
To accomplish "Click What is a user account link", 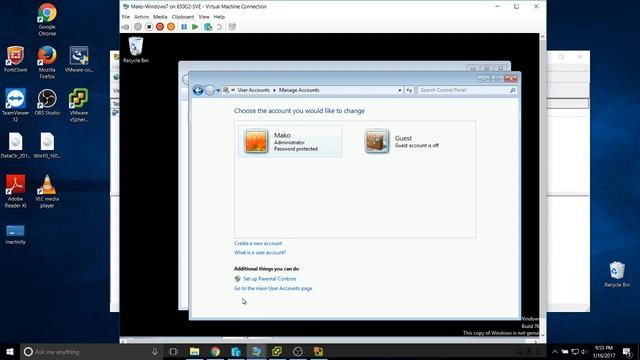I will [x=260, y=253].
